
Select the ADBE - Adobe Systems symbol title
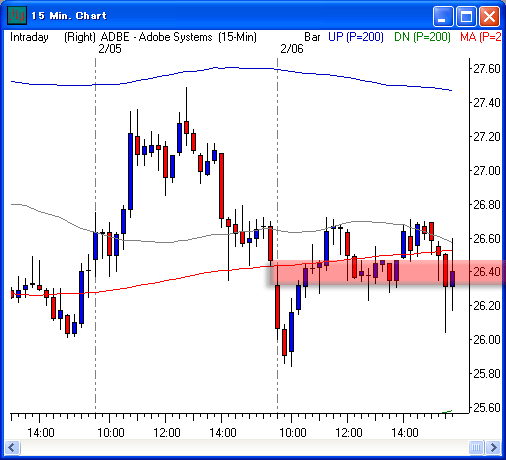[157, 37]
